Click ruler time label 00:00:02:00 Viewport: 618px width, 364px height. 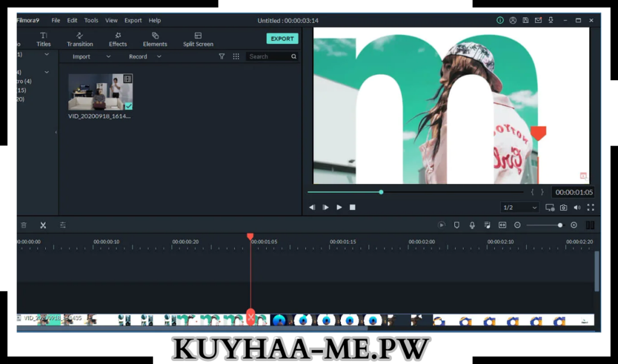click(x=422, y=241)
